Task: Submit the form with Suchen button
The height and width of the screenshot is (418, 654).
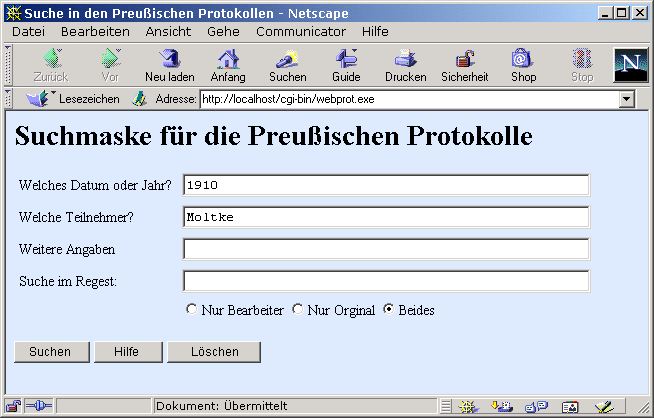Action: click(52, 352)
